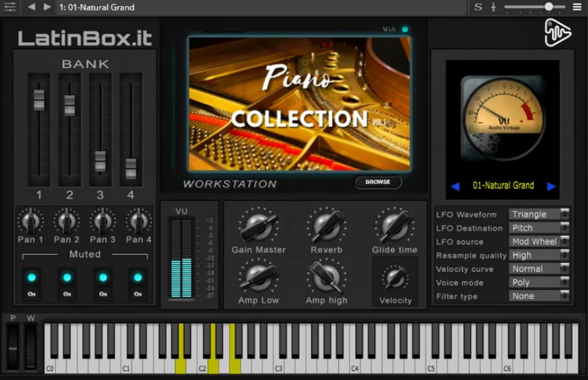Click the BANK heading label
Screen dimensions: 588x380
coord(86,64)
